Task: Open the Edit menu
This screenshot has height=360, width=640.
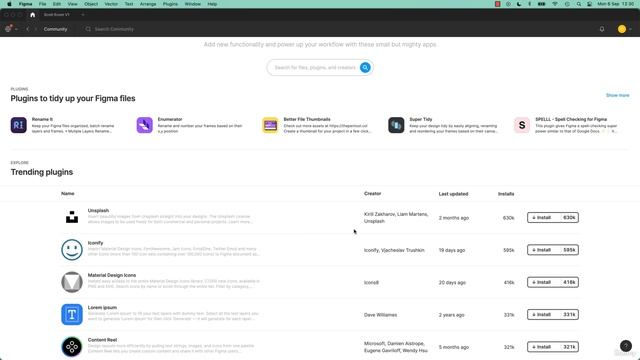Action: click(x=57, y=4)
